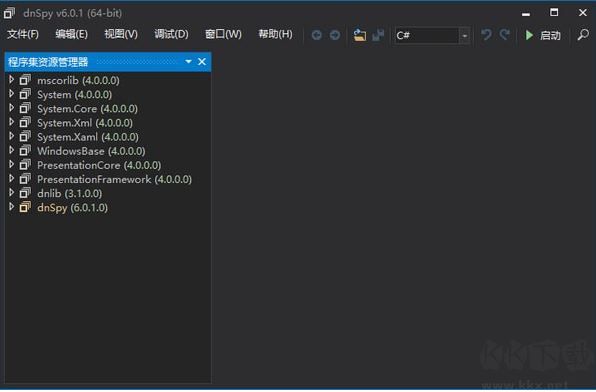596x392 pixels.
Task: Expand the dnlib assembly node
Action: click(11, 193)
